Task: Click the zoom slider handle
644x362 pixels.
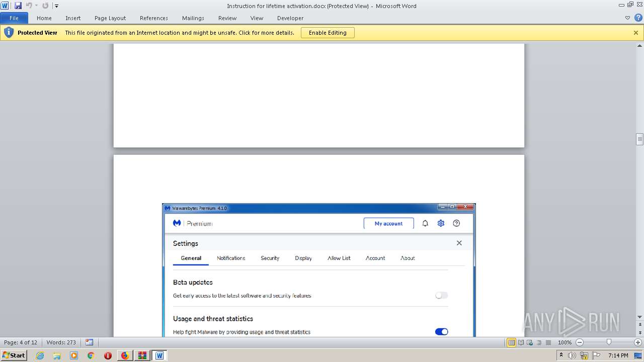Action: pos(609,342)
